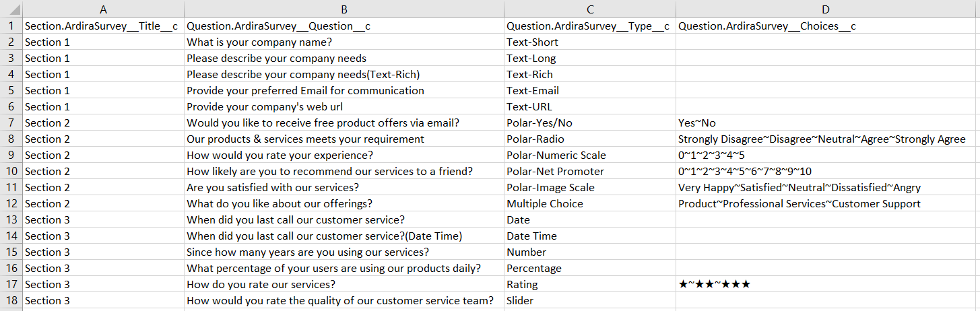This screenshot has width=980, height=311.
Task: Select the "Text-Email" type cell
Action: 533,91
